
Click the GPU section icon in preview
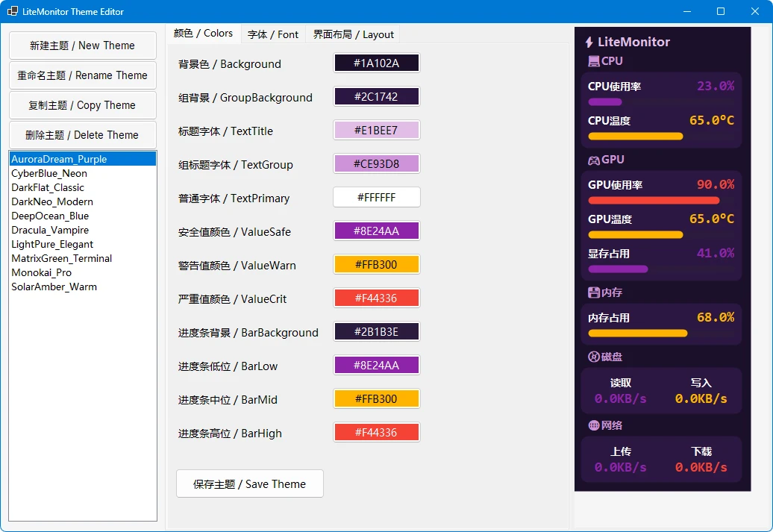[x=592, y=159]
